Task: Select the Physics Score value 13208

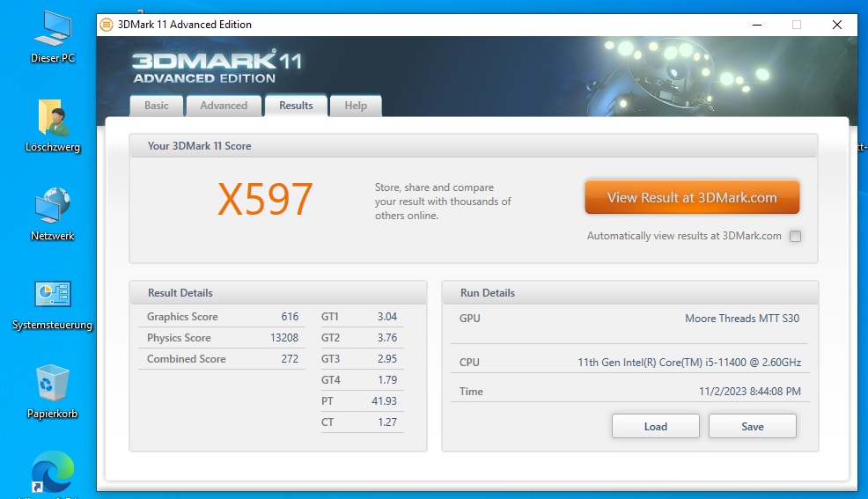Action: pos(284,337)
